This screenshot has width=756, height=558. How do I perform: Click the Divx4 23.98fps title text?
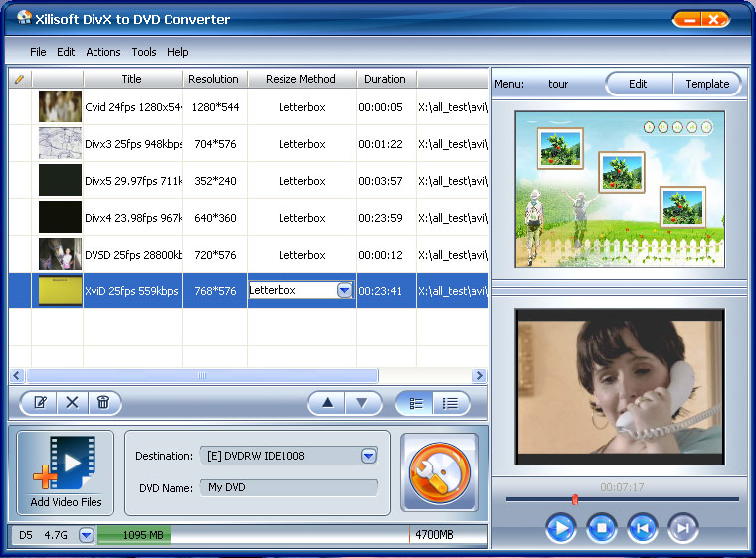(x=133, y=218)
